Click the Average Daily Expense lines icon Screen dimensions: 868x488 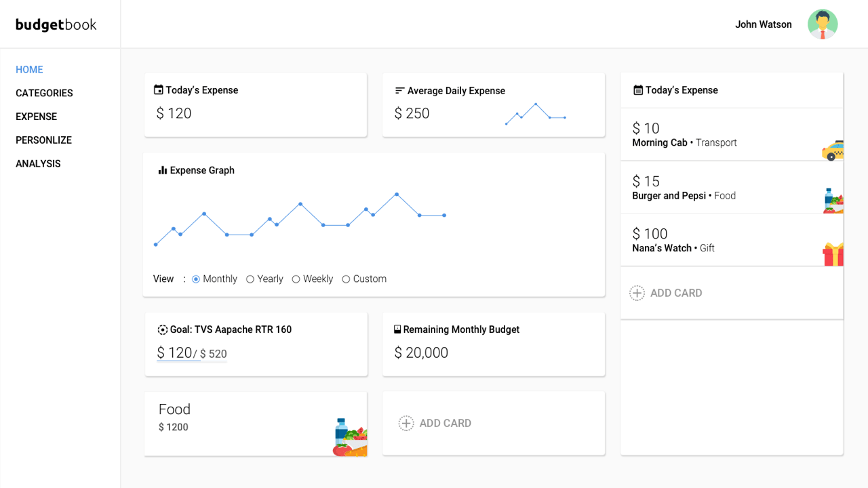point(399,91)
